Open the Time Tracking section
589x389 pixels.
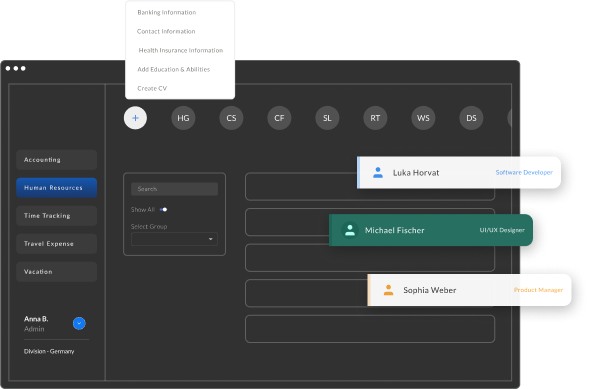(x=57, y=216)
